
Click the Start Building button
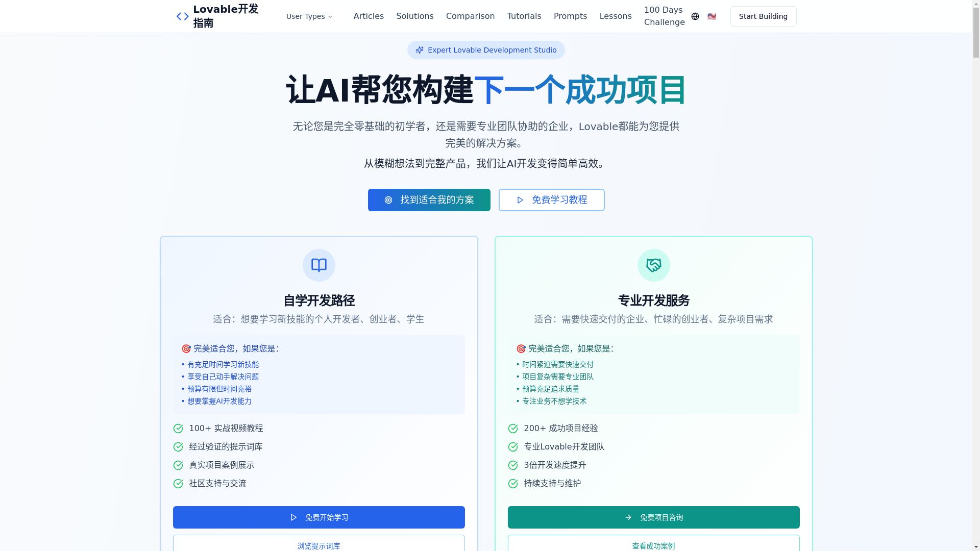click(763, 16)
